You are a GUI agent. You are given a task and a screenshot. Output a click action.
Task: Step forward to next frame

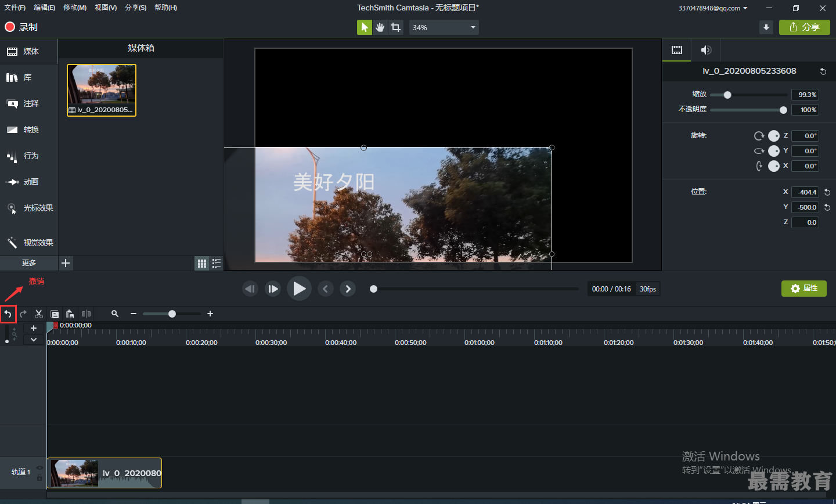tap(273, 289)
